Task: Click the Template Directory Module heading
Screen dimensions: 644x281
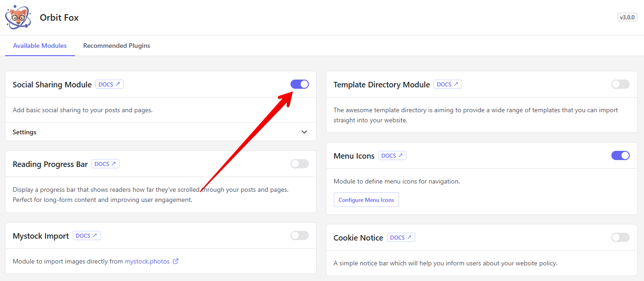Action: 382,85
